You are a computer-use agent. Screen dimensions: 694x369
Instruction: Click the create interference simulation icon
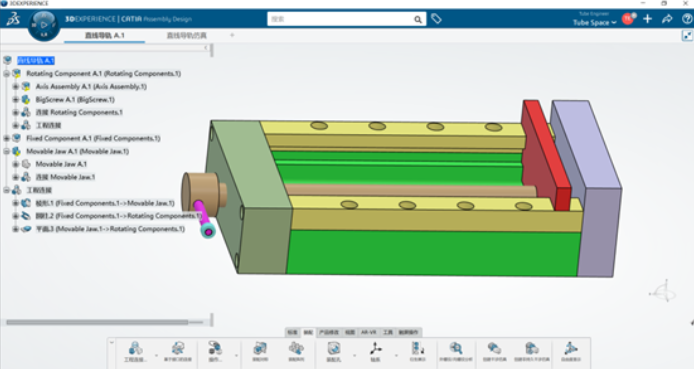tap(494, 348)
